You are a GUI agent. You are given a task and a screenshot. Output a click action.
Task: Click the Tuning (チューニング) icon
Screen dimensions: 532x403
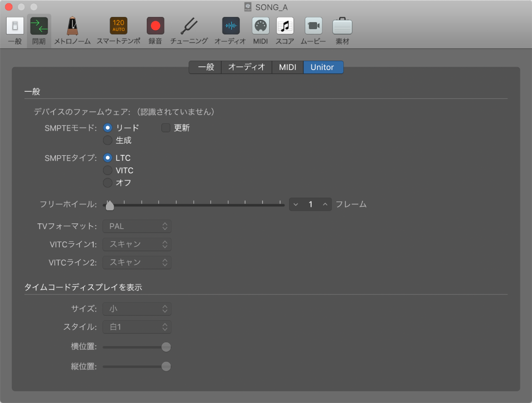(189, 27)
